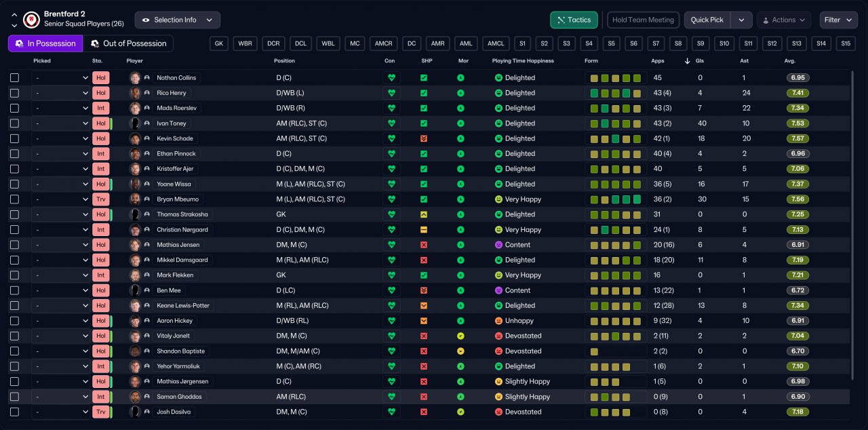Click the sort arrow beside Apps column
This screenshot has height=430, width=868.
tap(687, 61)
